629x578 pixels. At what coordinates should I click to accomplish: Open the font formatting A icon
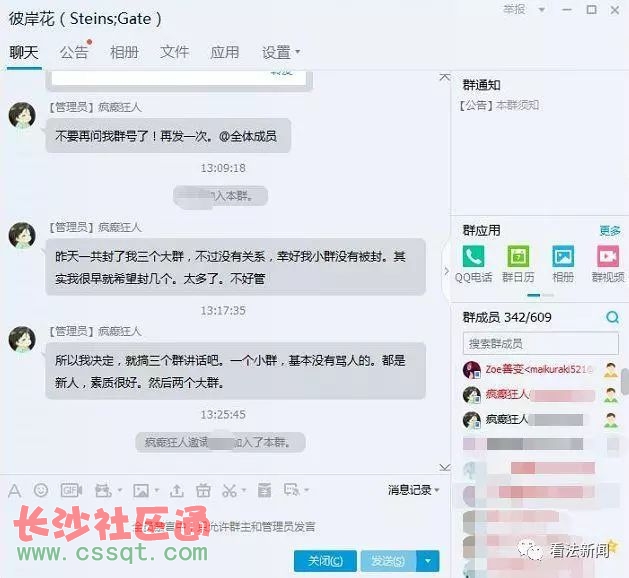[x=14, y=491]
